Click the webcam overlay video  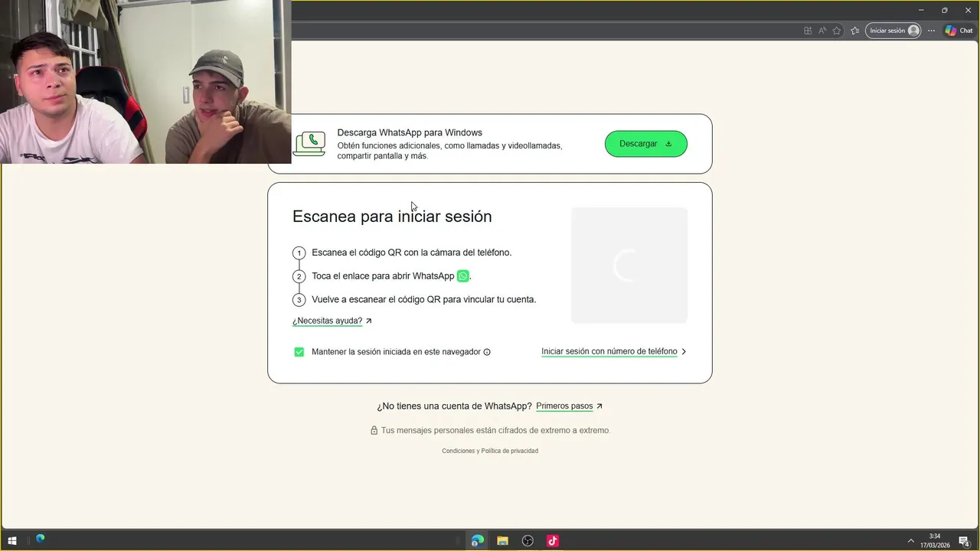click(145, 82)
